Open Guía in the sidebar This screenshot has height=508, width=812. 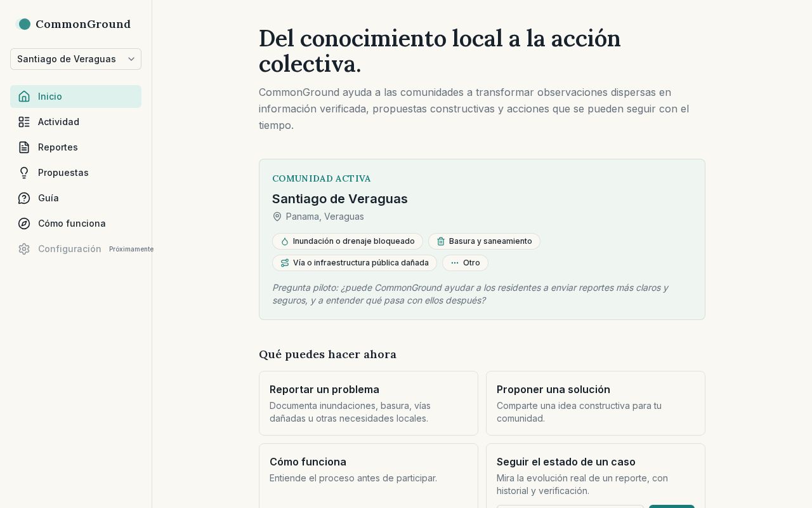75,198
